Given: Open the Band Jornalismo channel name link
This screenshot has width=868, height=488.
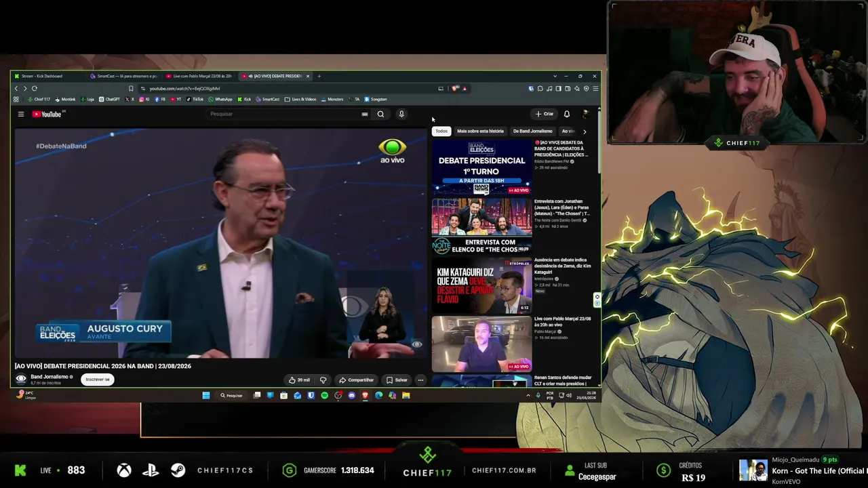Looking at the screenshot, I should pyautogui.click(x=50, y=377).
